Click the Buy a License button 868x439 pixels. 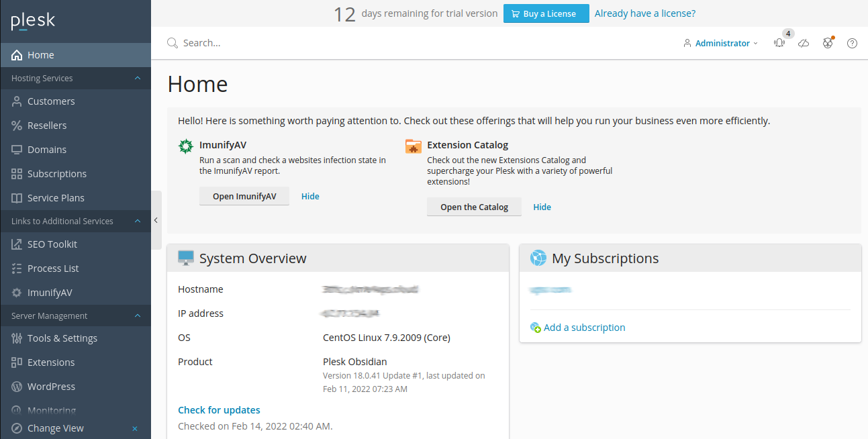pos(546,13)
